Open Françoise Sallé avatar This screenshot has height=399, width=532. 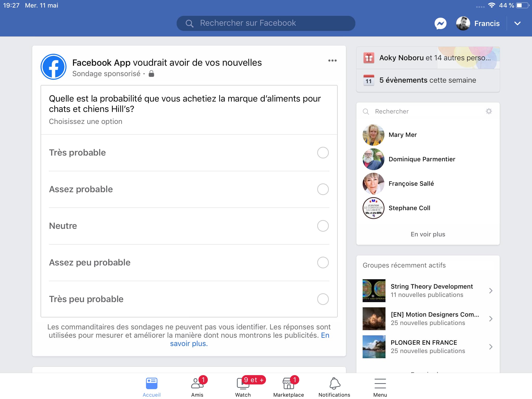pos(374,184)
